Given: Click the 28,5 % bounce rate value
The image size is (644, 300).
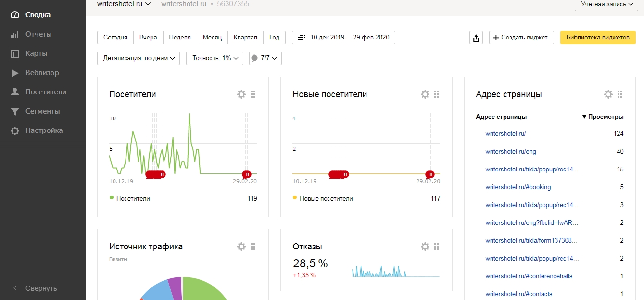Looking at the screenshot, I should pos(310,263).
